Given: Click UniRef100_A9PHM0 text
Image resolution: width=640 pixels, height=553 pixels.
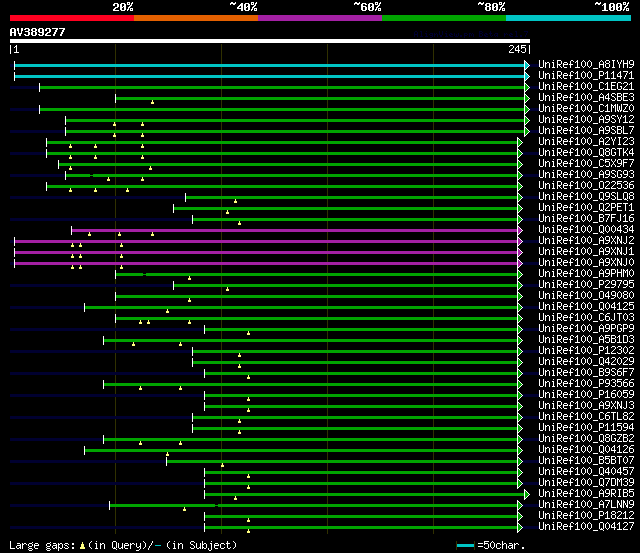Looking at the screenshot, I should (x=586, y=274).
